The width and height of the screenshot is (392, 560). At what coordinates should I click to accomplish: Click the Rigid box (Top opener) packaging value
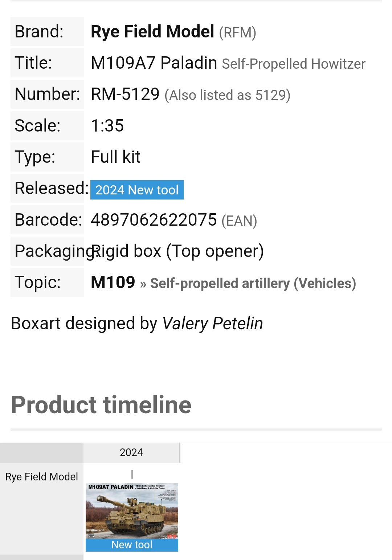(x=178, y=251)
